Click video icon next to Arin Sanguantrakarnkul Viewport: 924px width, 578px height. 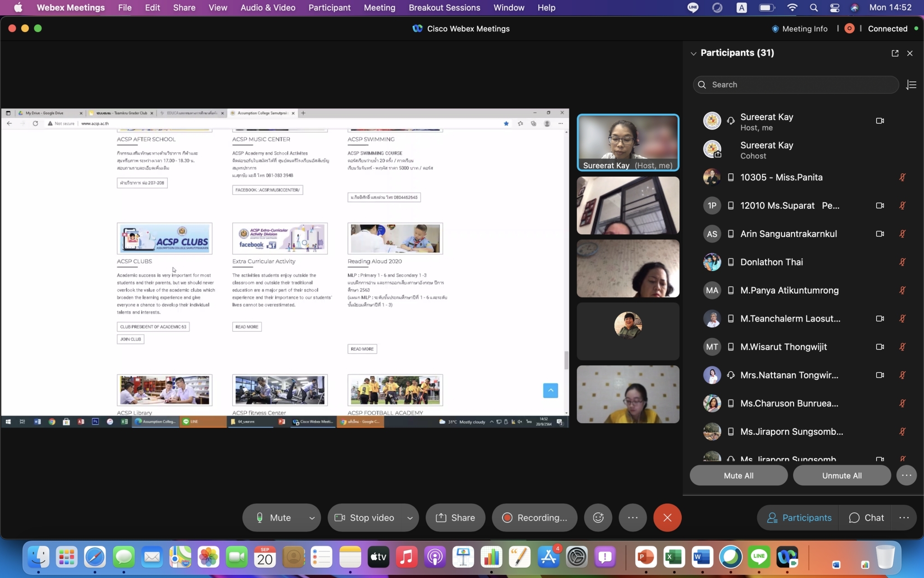pyautogui.click(x=879, y=234)
